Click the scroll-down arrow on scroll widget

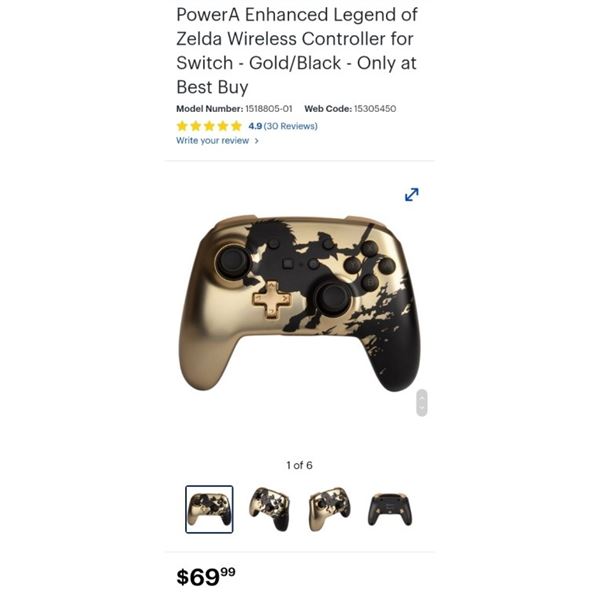(x=421, y=408)
